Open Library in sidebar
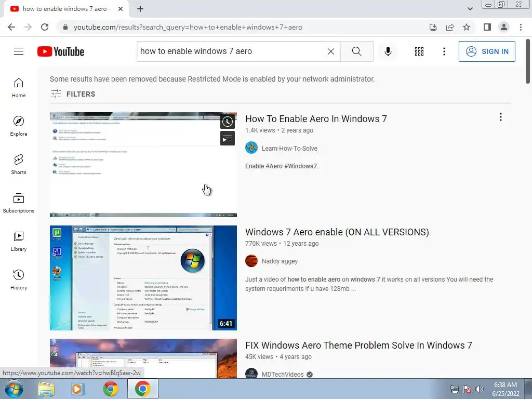The image size is (532, 399). 19,241
